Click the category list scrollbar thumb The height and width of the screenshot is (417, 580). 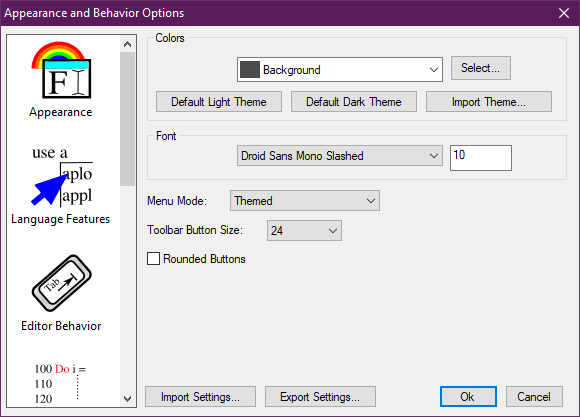(x=128, y=119)
